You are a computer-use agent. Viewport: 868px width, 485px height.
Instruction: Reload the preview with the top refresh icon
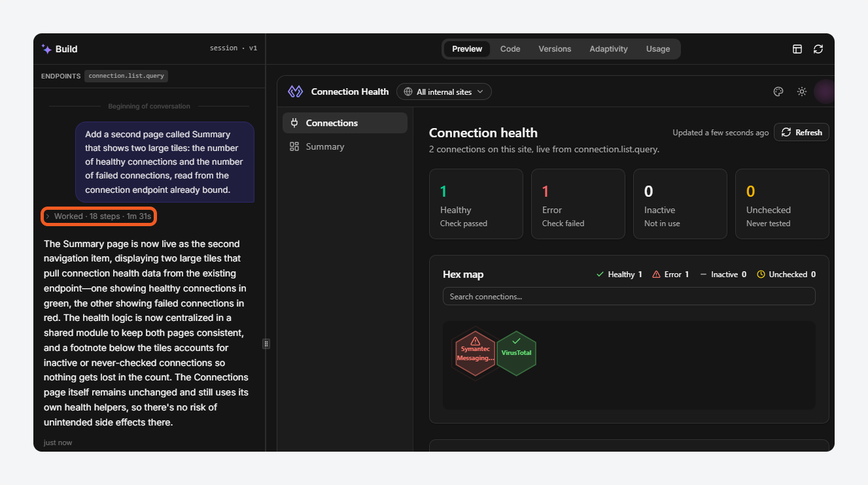(x=818, y=49)
